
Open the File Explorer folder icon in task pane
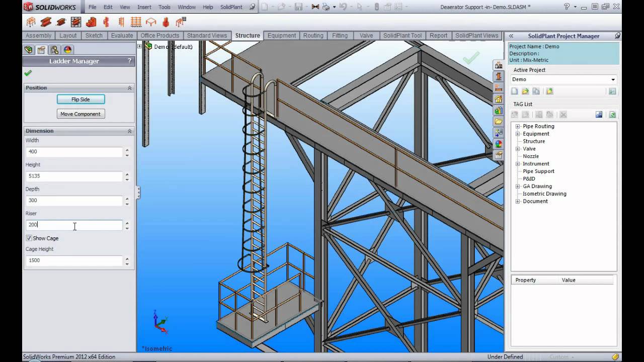tap(498, 121)
